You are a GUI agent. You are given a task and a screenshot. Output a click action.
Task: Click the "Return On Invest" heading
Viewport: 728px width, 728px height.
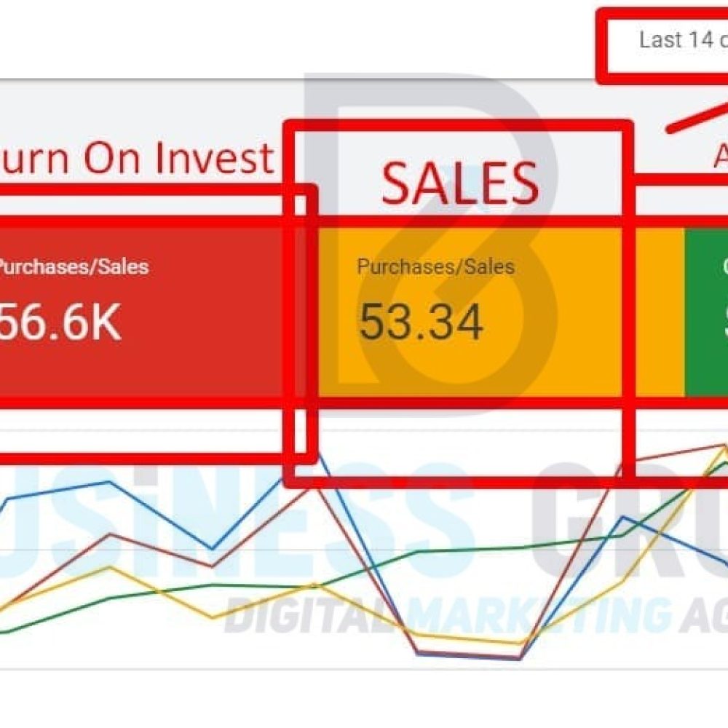click(x=135, y=157)
